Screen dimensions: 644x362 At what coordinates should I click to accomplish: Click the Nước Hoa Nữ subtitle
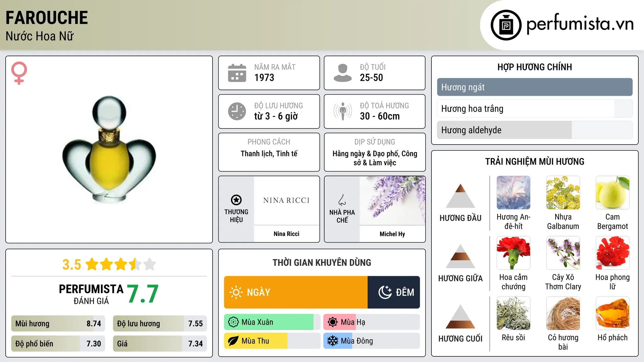coord(40,36)
